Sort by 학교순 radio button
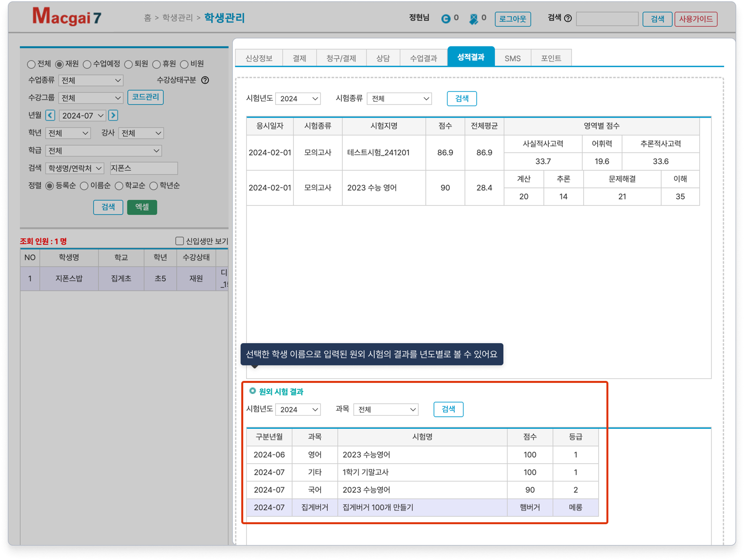 click(x=119, y=186)
